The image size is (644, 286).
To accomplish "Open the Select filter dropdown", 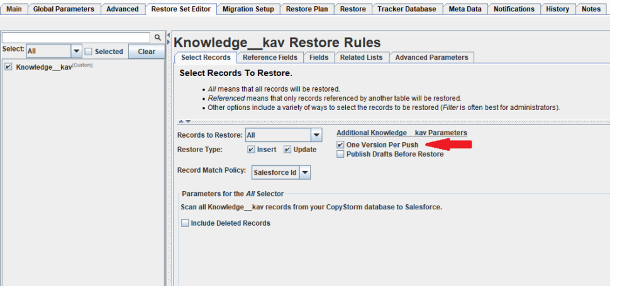I will 76,52.
